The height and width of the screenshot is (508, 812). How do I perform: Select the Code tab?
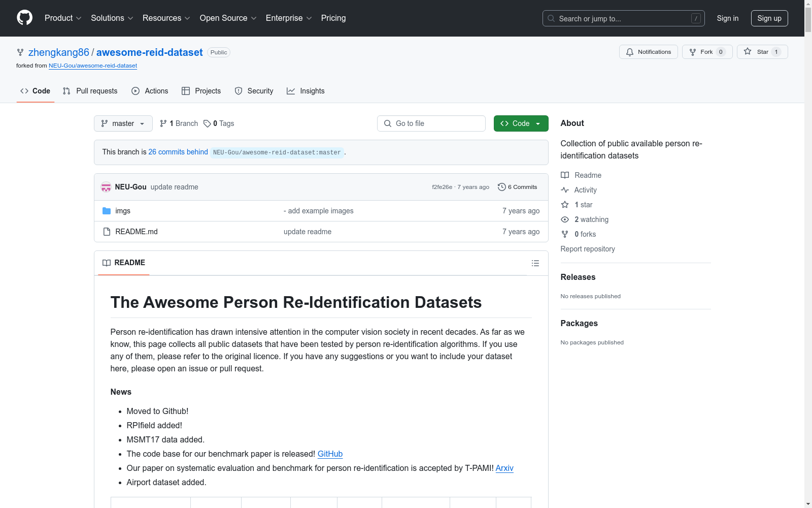pos(36,91)
